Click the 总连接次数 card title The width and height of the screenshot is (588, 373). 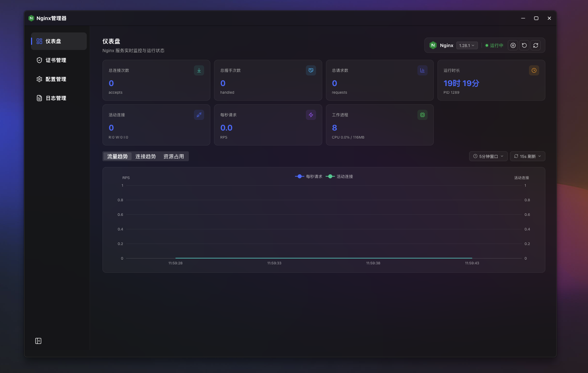pos(119,70)
